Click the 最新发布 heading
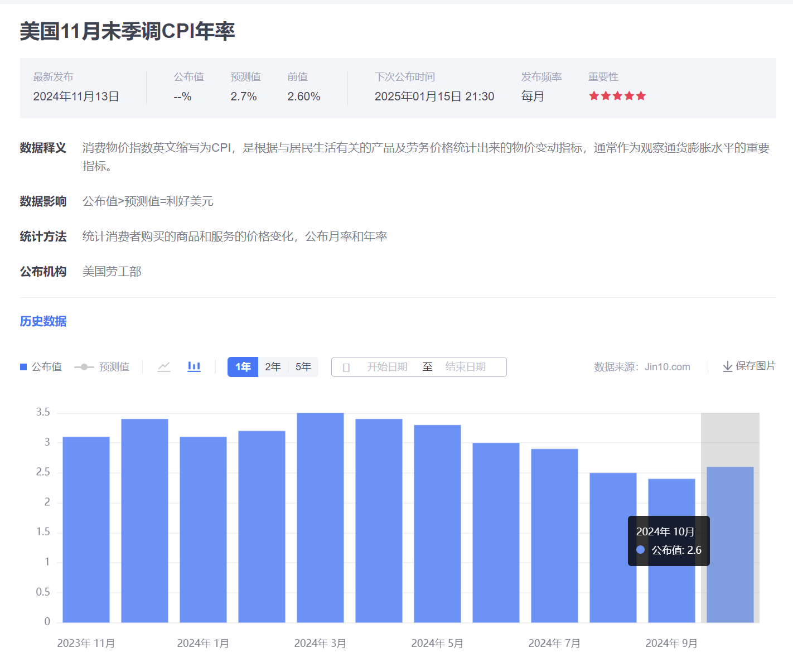Image resolution: width=793 pixels, height=672 pixels. point(53,77)
